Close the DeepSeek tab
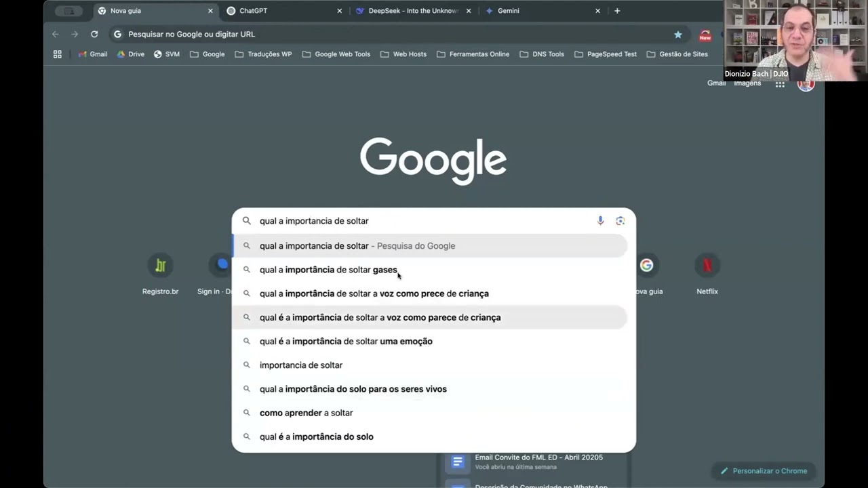Image resolution: width=868 pixels, height=488 pixels. click(469, 11)
